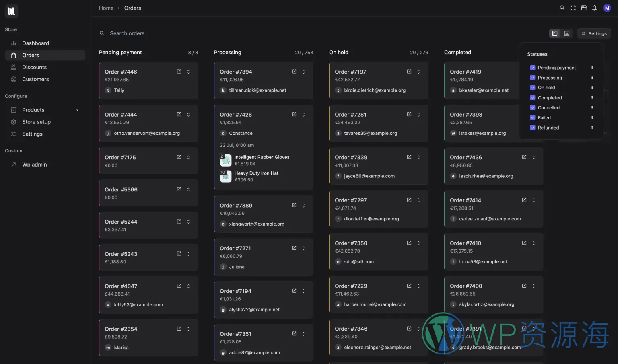Viewport: 618px width, 364px height.
Task: Uncheck Failed status checkbox
Action: click(533, 117)
